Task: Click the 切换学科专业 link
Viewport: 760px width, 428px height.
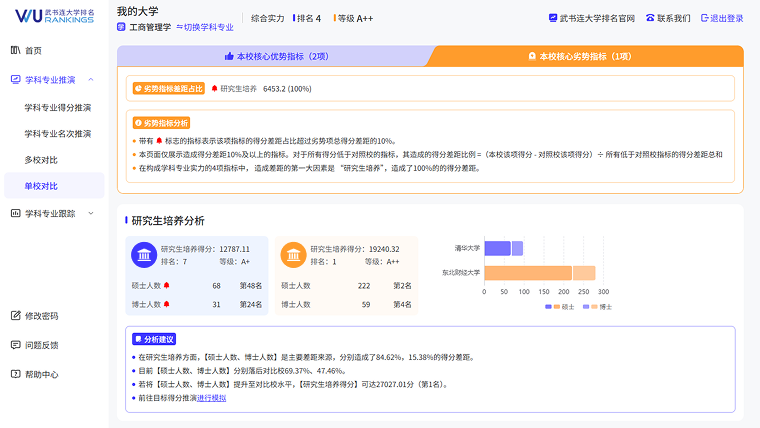Action: pos(208,27)
